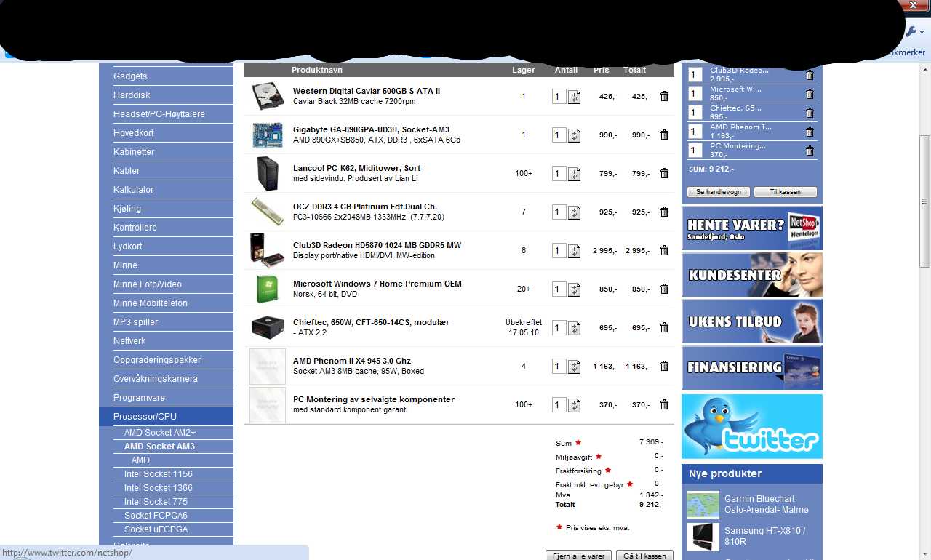Image resolution: width=931 pixels, height=560 pixels.
Task: Open Garmin Bluechart new product link
Action: click(766, 505)
